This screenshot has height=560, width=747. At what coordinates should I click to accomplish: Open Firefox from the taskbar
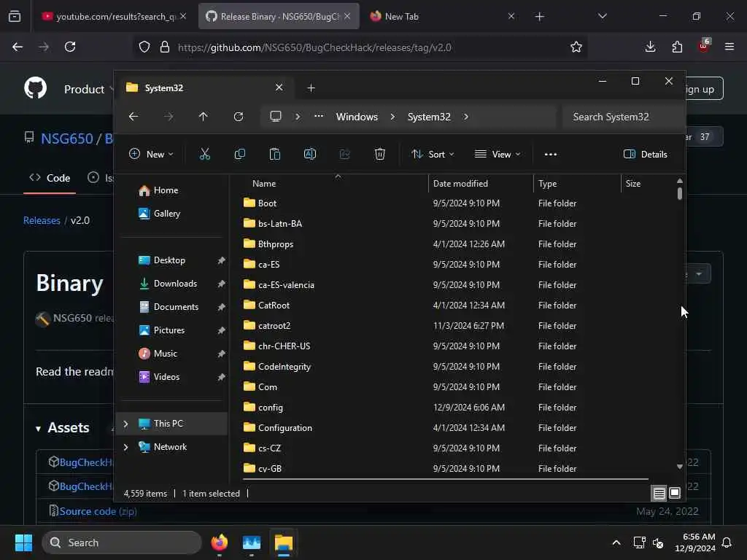pyautogui.click(x=220, y=542)
